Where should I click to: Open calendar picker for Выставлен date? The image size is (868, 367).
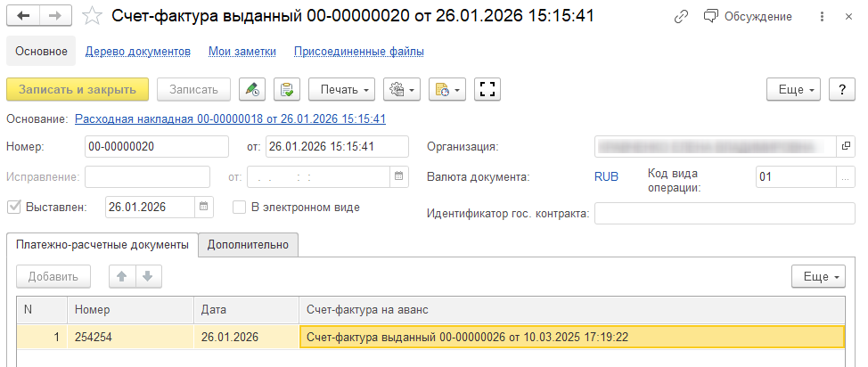point(205,207)
